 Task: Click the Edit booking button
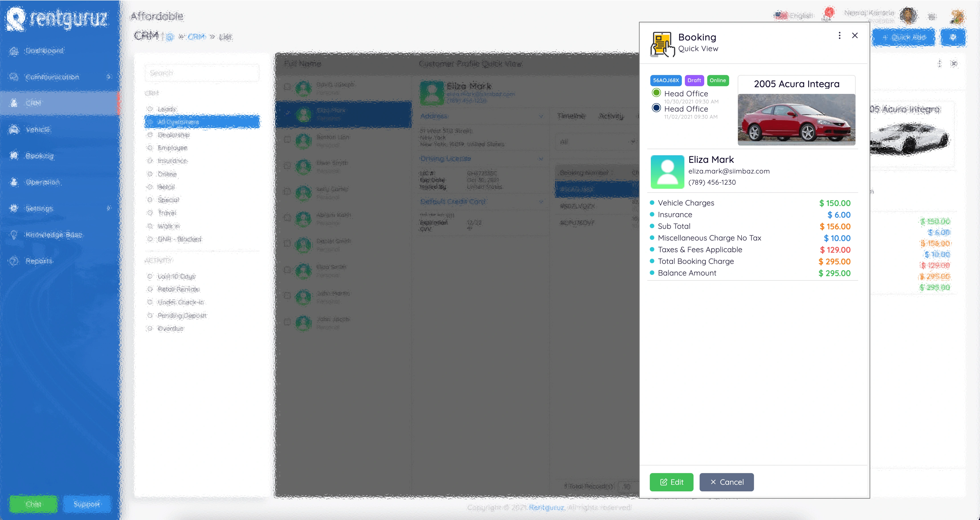pos(671,482)
